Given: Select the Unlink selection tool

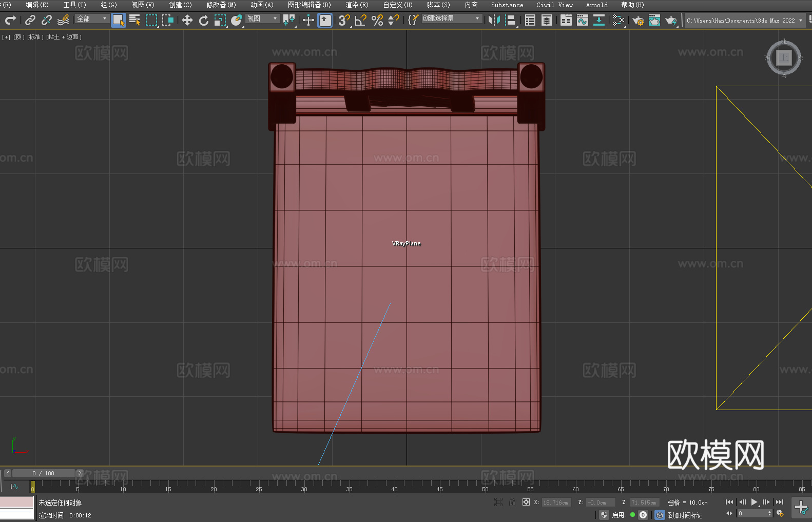Looking at the screenshot, I should [47, 20].
